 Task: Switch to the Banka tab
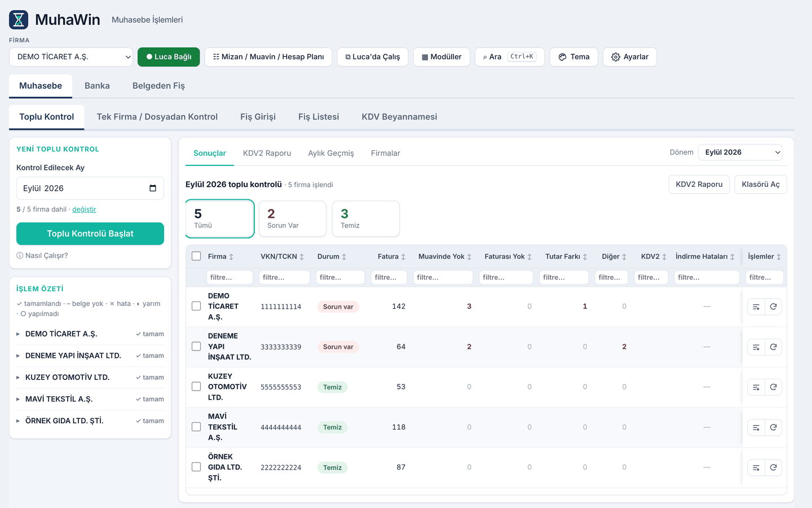coord(97,86)
